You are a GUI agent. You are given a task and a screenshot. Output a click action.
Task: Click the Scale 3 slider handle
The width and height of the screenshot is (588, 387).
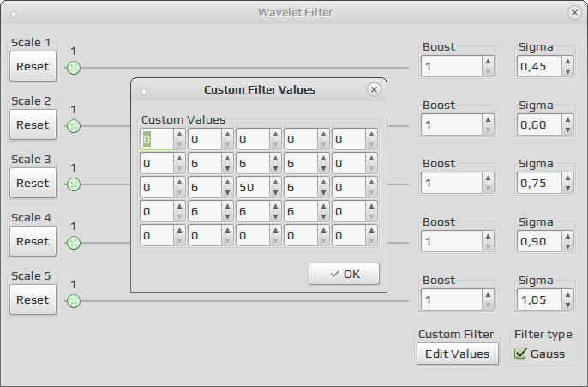[74, 184]
